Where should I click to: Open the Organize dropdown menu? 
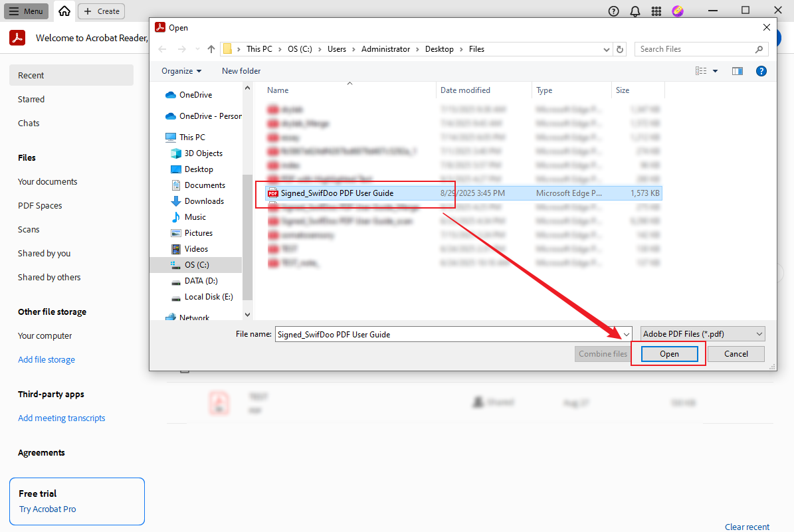coord(181,71)
